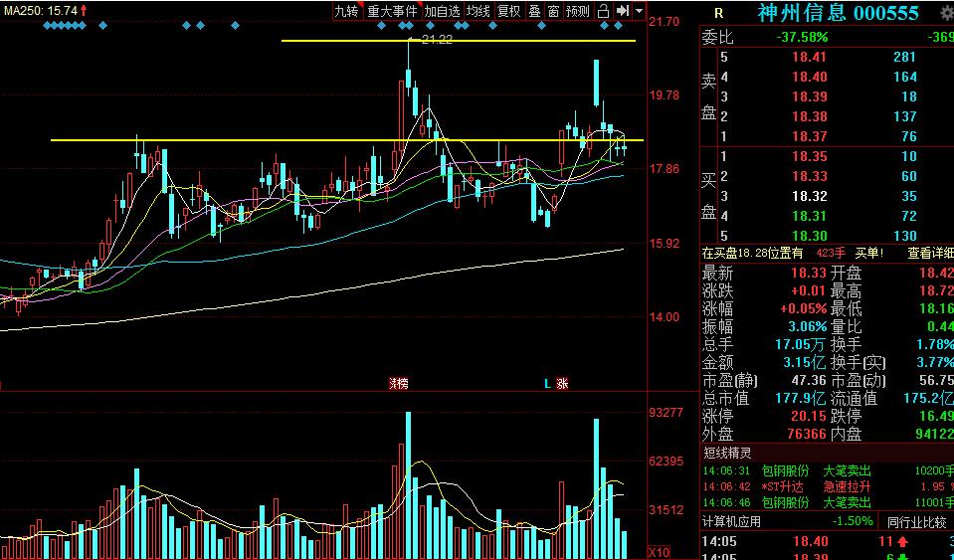
Task: Toggle the 均线 moving average display
Action: click(478, 11)
